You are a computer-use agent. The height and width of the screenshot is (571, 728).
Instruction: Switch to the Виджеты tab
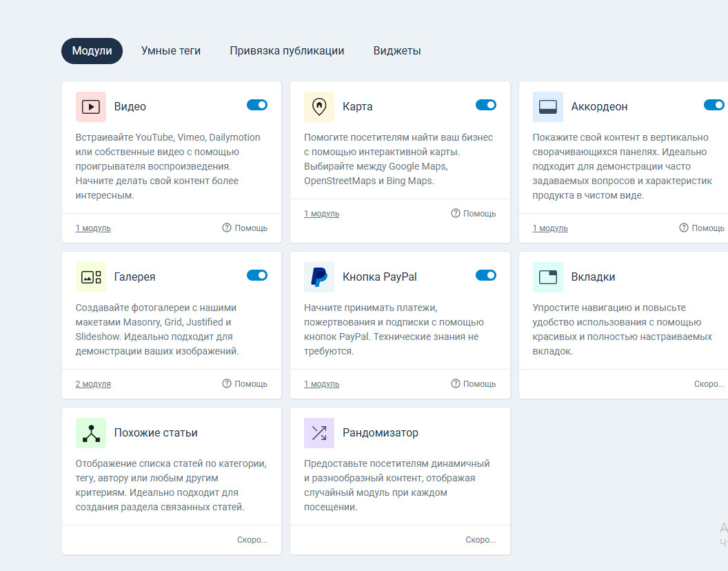tap(397, 51)
